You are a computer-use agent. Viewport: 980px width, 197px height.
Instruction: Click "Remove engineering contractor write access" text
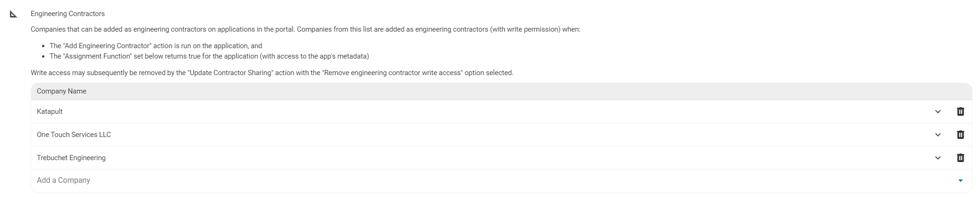click(x=393, y=73)
